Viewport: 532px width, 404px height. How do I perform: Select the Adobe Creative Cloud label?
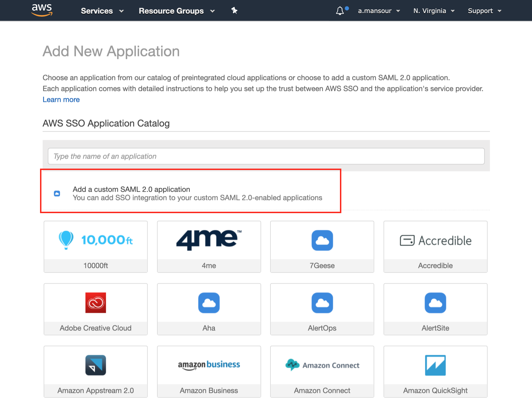(x=96, y=328)
